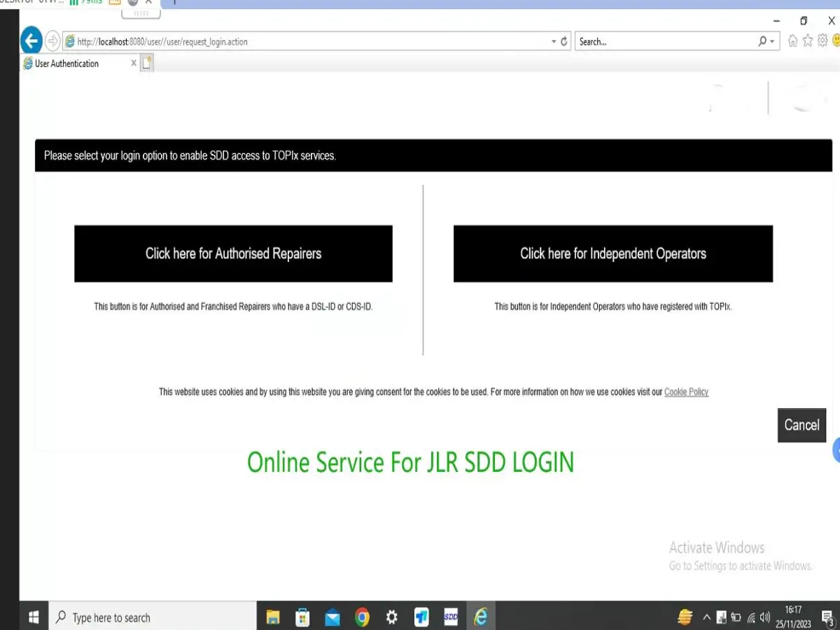Open Settings gear on the taskbar

tap(392, 617)
